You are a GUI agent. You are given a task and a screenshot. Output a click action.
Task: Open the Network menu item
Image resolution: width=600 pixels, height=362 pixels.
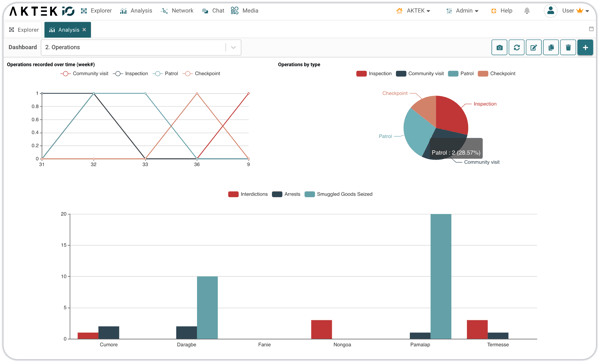[x=177, y=11]
